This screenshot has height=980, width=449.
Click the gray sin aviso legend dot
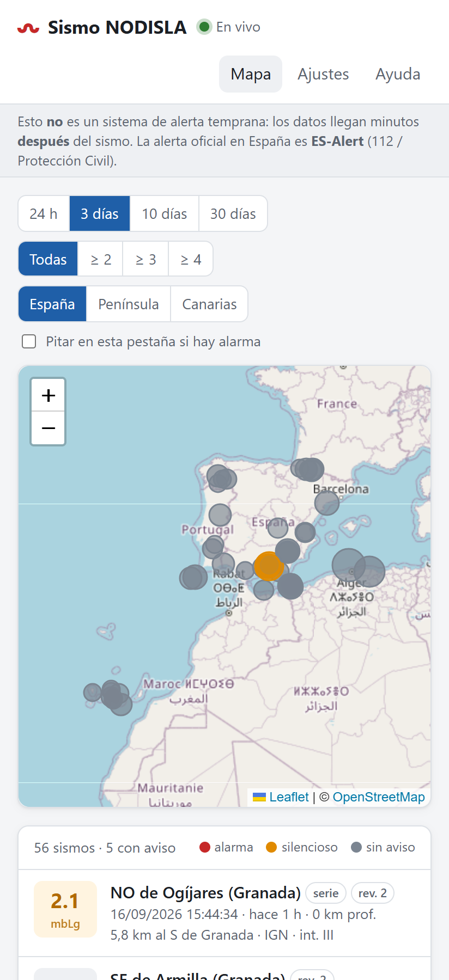coord(356,847)
